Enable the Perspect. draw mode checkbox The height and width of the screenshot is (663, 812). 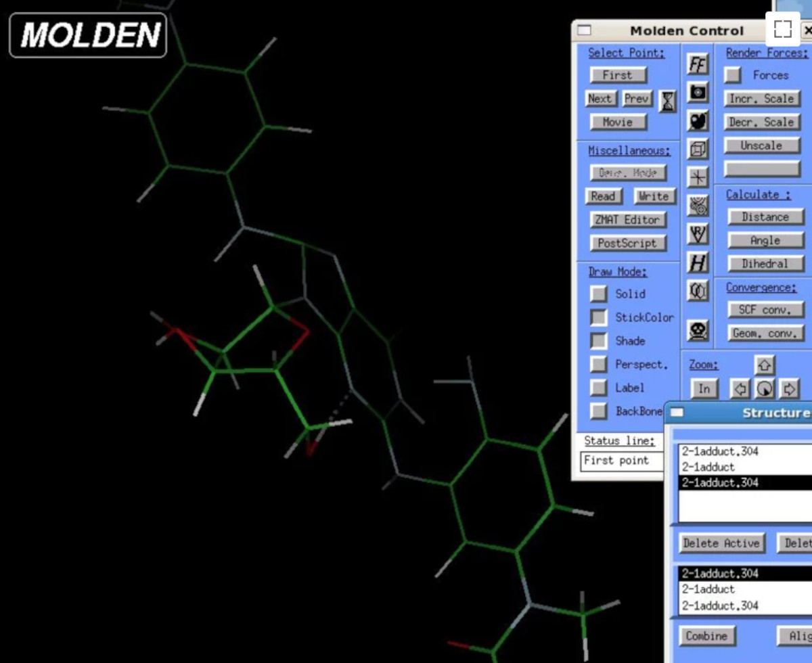(x=598, y=365)
